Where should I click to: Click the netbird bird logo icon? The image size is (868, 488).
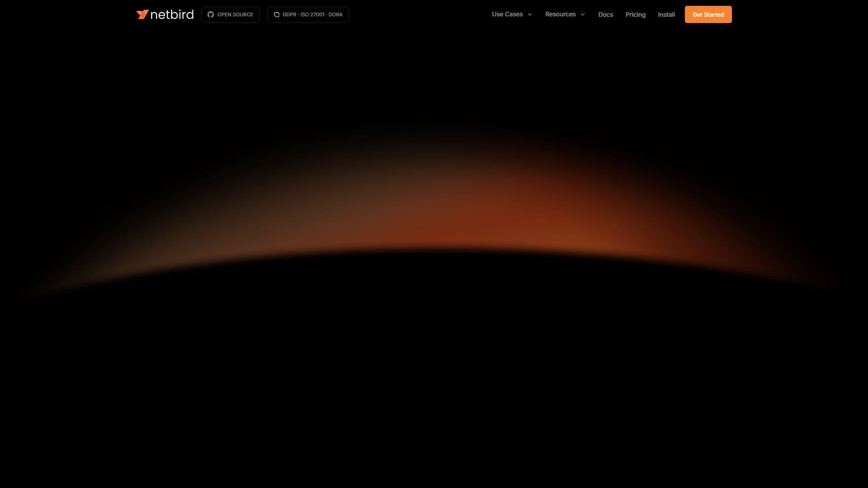click(x=142, y=14)
